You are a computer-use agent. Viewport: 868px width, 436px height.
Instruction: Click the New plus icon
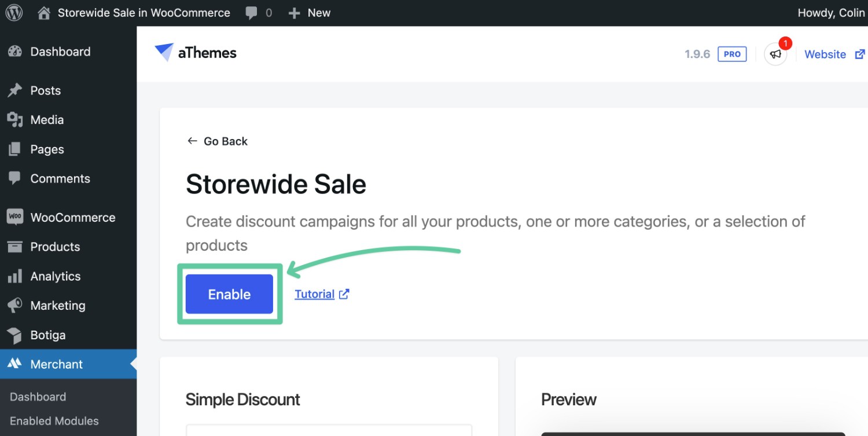point(294,13)
